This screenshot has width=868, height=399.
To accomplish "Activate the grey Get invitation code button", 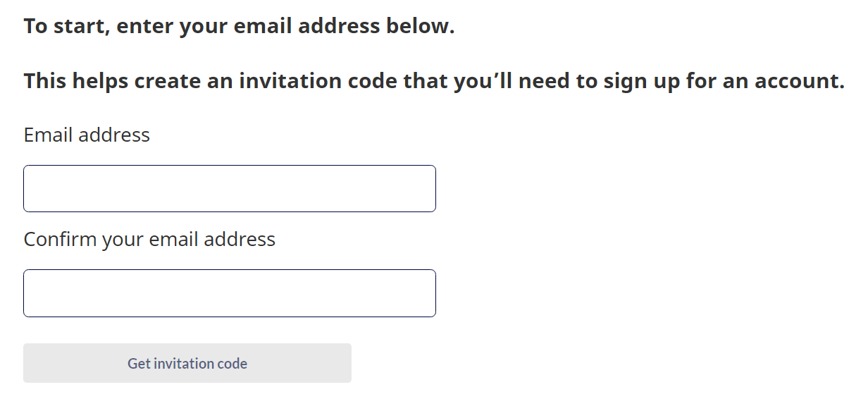I will tap(187, 363).
